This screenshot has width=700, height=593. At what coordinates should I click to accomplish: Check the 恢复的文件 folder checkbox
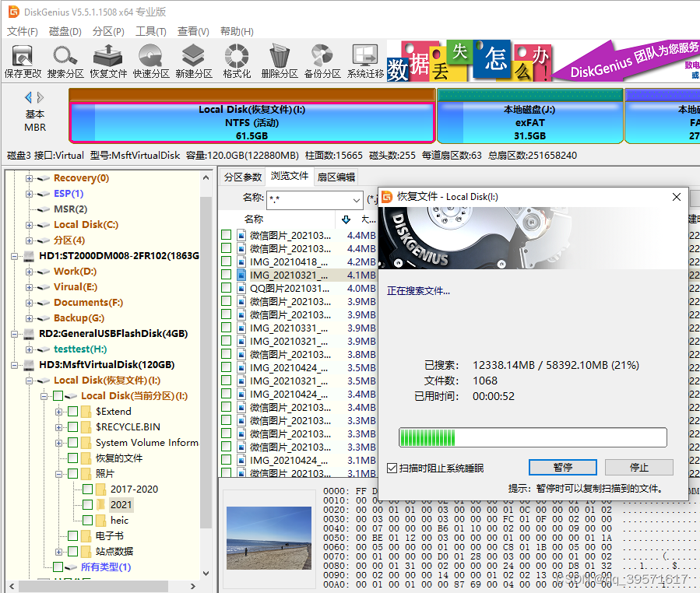coord(72,458)
